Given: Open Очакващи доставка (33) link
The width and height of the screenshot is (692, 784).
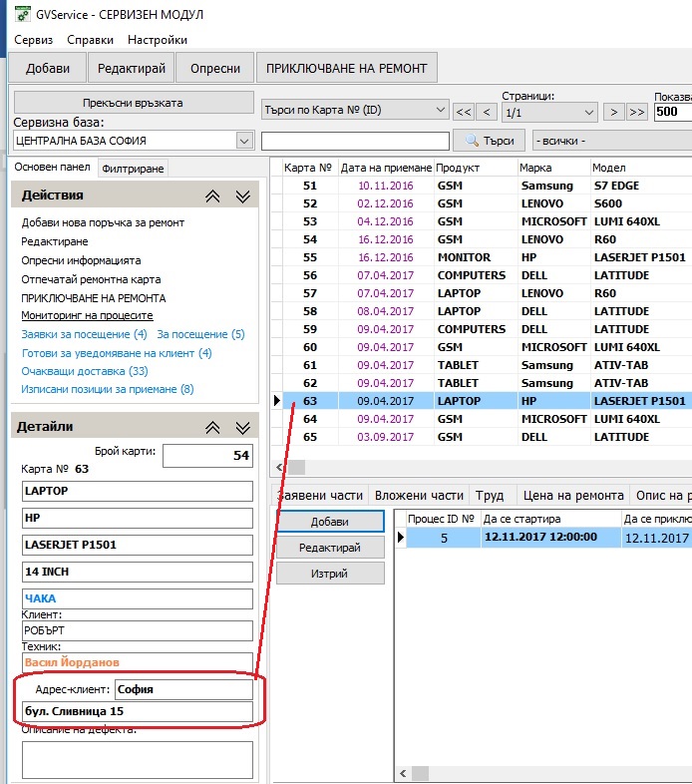Looking at the screenshot, I should point(85,371).
